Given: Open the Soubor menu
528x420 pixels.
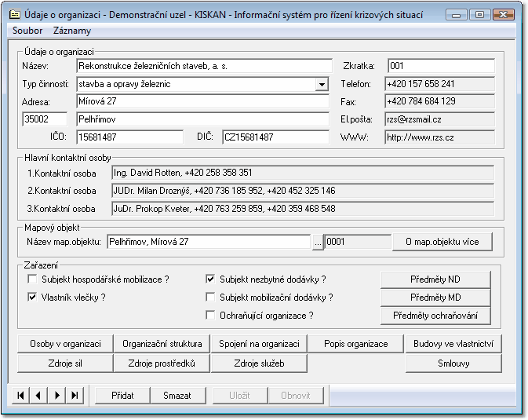Looking at the screenshot, I should (27, 31).
